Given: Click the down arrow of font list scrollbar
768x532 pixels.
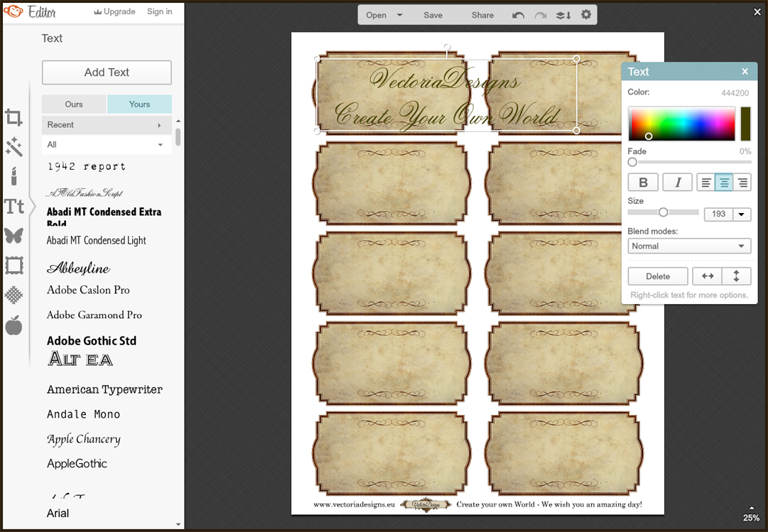Looking at the screenshot, I should click(178, 524).
